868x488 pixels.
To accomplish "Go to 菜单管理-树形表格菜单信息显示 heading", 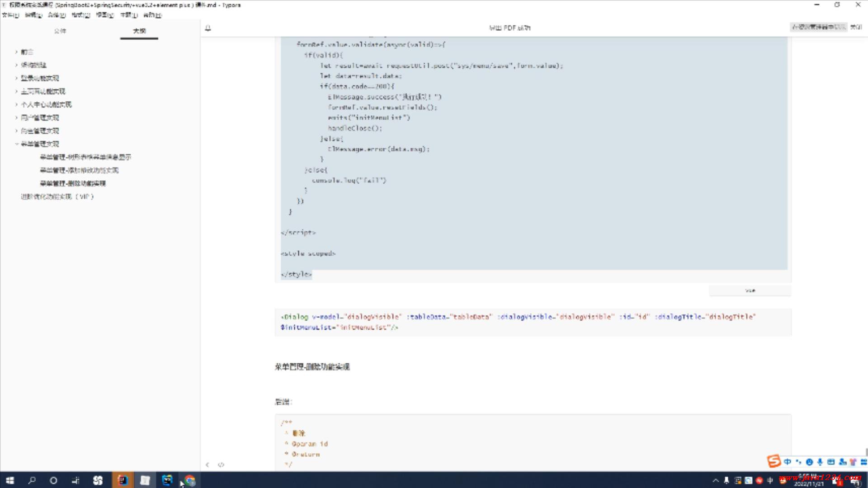I will pyautogui.click(x=85, y=157).
